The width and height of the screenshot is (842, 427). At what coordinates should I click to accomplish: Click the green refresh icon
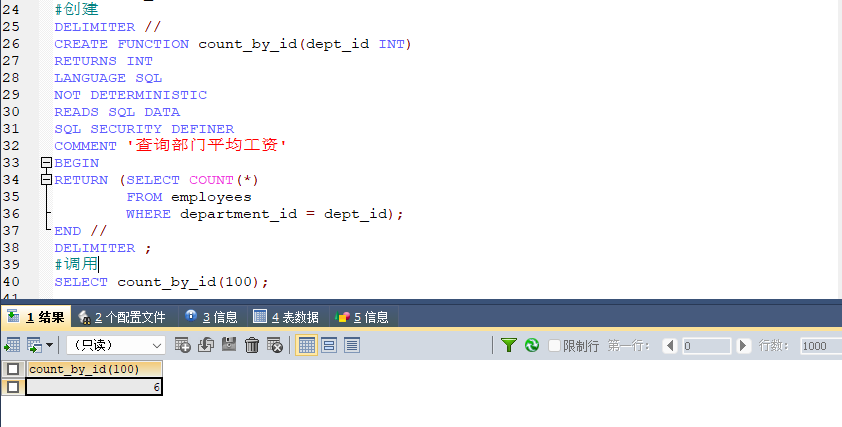532,345
